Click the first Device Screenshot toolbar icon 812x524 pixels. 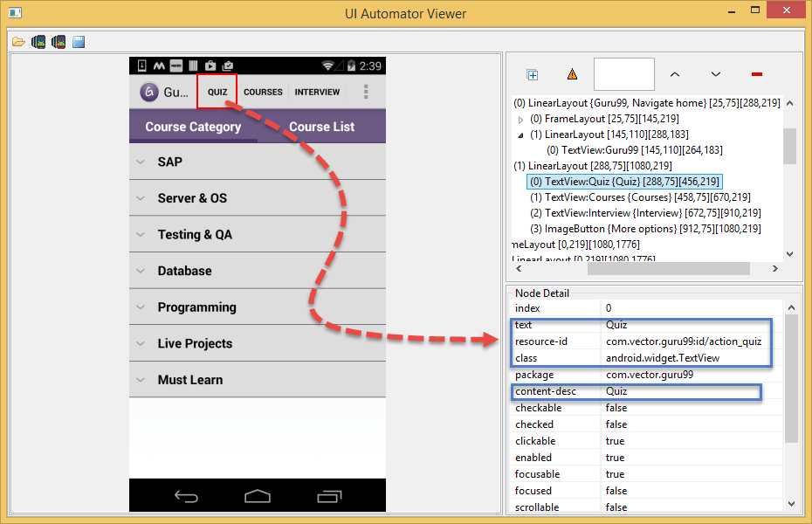point(38,42)
